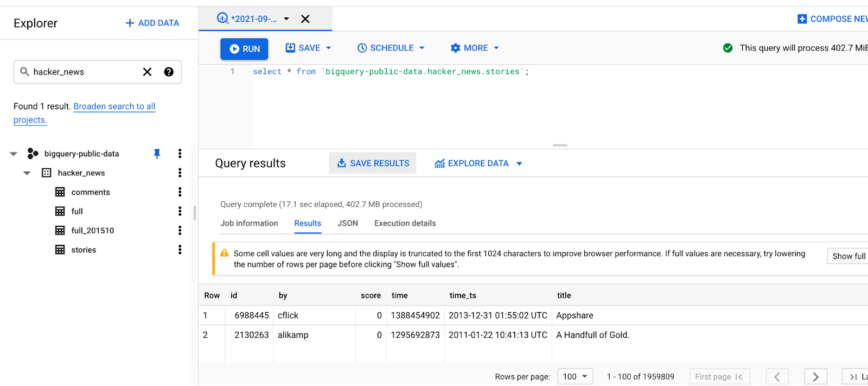
Task: Open actions menu for full_201510 table
Action: [180, 231]
